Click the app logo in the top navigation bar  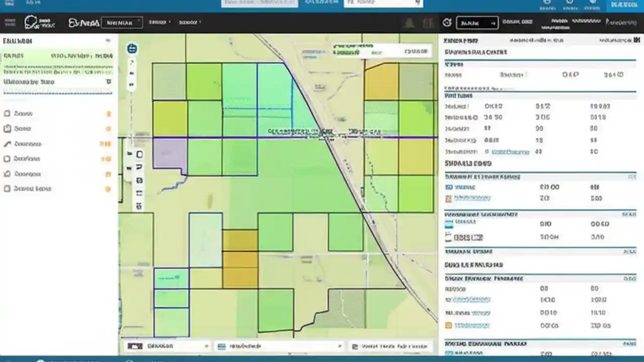point(30,22)
